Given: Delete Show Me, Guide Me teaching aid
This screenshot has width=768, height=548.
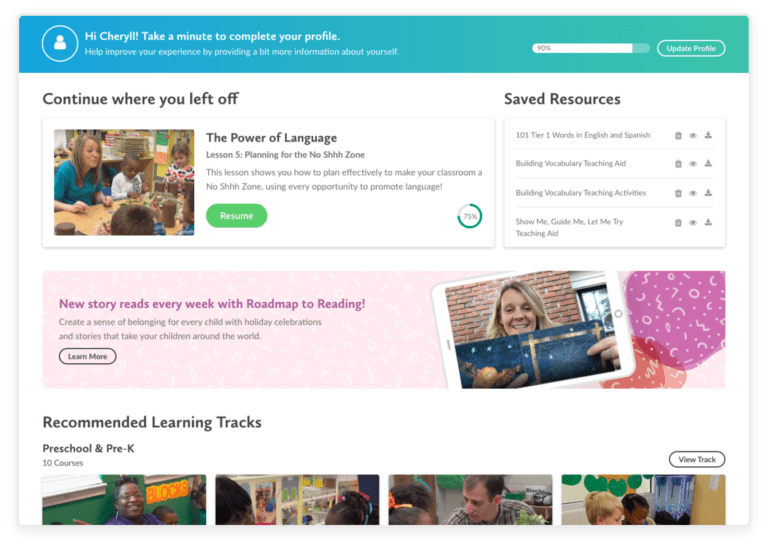Looking at the screenshot, I should pos(678,223).
